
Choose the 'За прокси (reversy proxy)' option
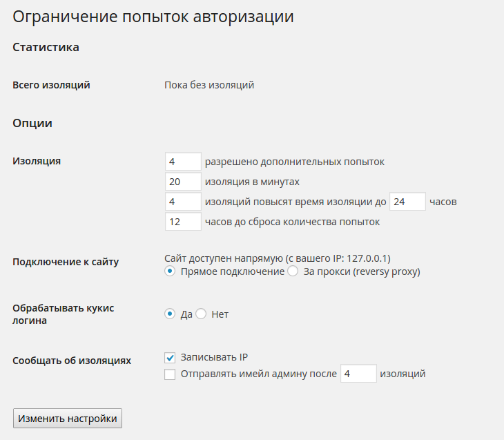coord(293,271)
